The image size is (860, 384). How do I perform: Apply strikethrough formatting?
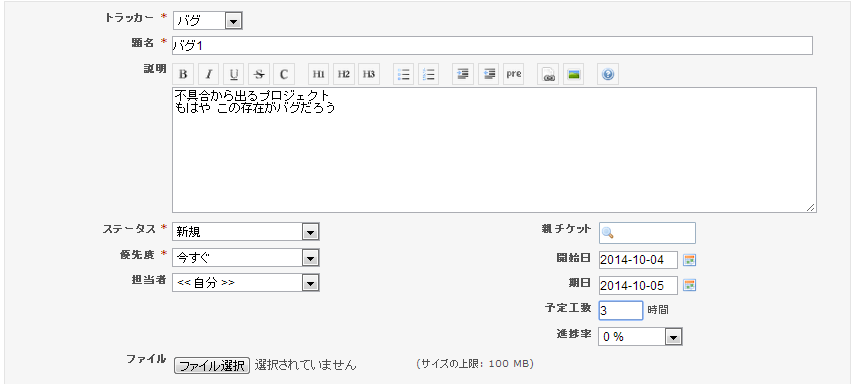point(259,74)
